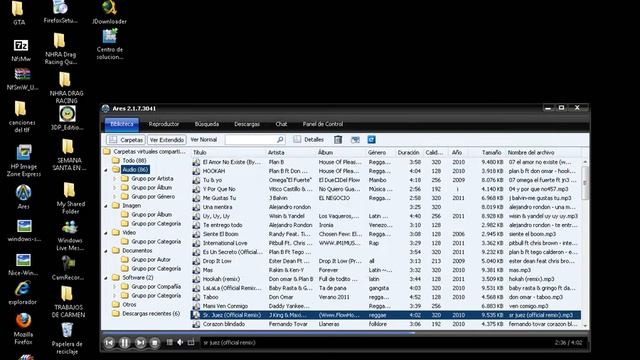Sort by Nombre del archivo column

[543, 152]
